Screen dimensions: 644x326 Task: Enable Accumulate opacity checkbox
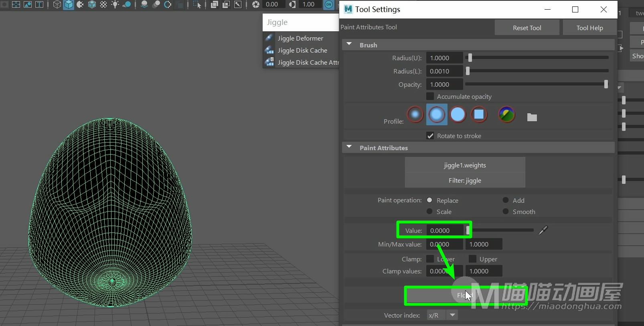430,96
